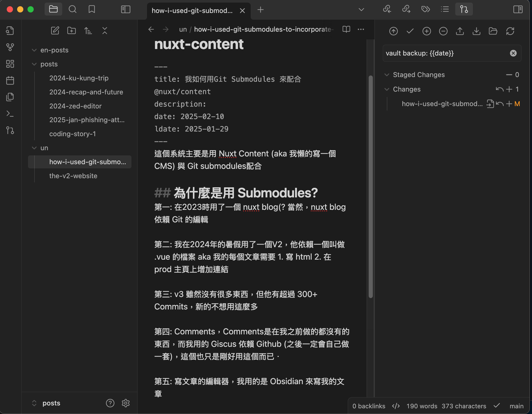Open graph view from the ribbon
The height and width of the screenshot is (414, 532).
10,47
